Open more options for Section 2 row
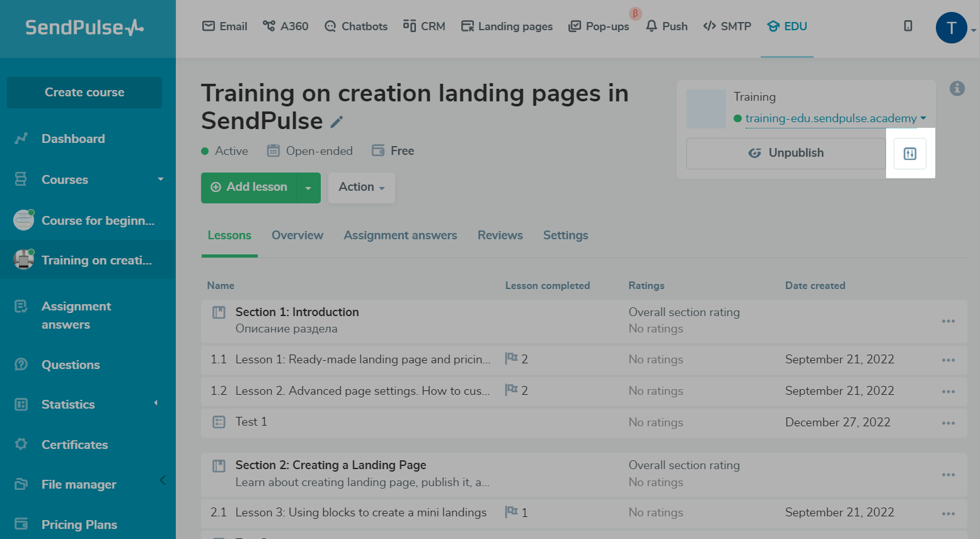 948,475
